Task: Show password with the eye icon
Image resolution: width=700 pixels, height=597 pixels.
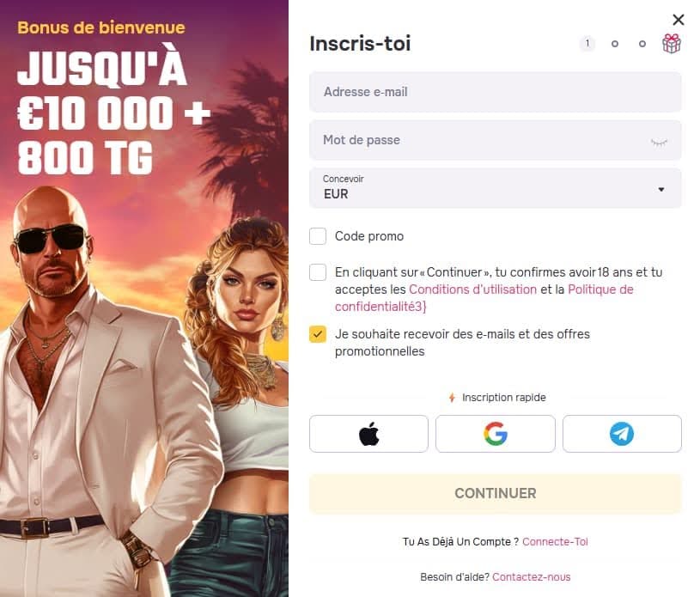Action: coord(659,142)
